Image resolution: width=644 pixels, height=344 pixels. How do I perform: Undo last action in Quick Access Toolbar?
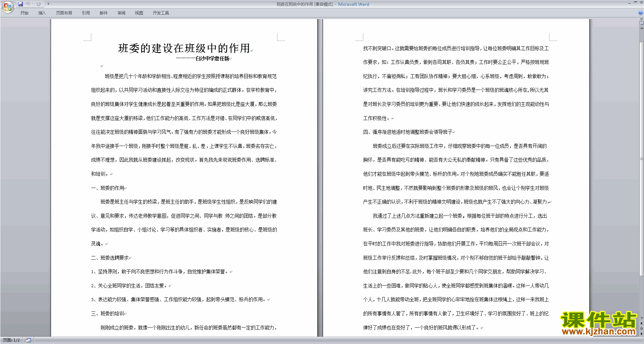coord(28,4)
